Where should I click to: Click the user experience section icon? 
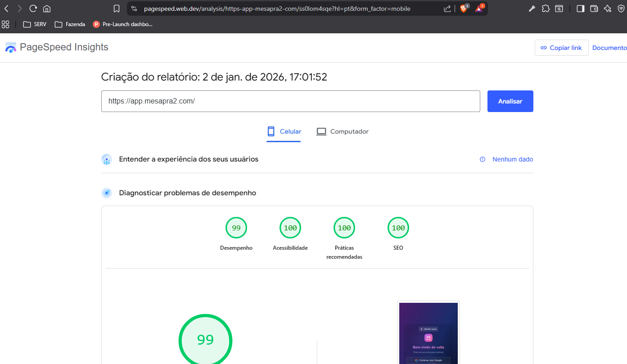click(x=107, y=159)
